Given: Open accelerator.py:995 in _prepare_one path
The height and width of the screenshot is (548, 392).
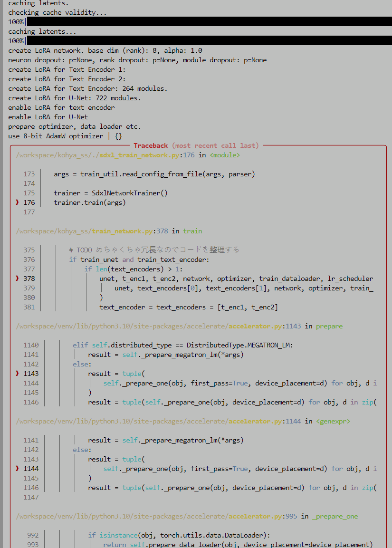Looking at the screenshot, I should [156, 516].
